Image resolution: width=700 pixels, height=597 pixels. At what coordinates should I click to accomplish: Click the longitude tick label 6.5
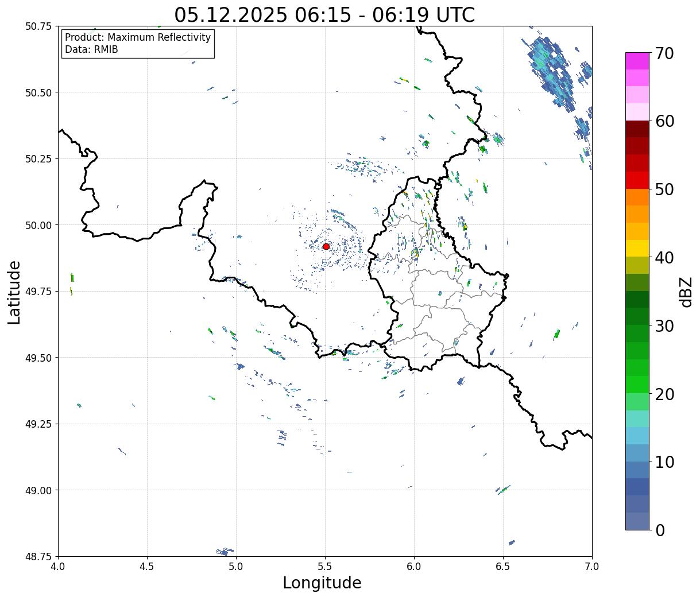click(503, 566)
